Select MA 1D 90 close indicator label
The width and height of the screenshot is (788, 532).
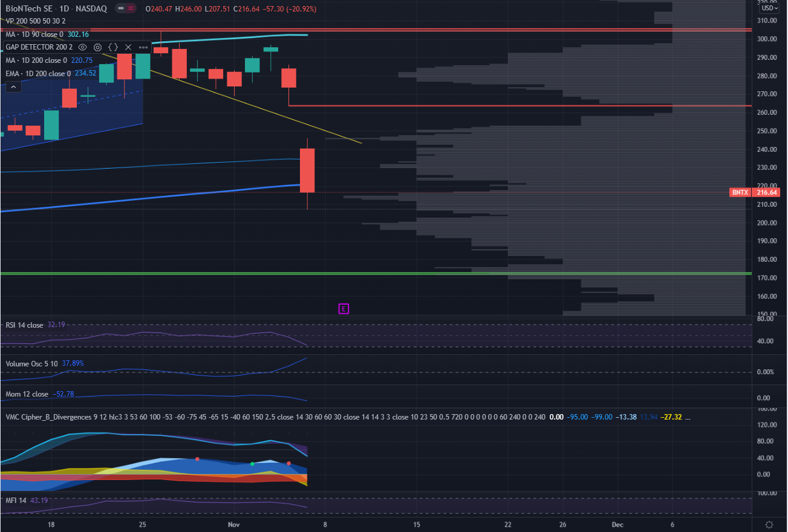click(x=34, y=34)
